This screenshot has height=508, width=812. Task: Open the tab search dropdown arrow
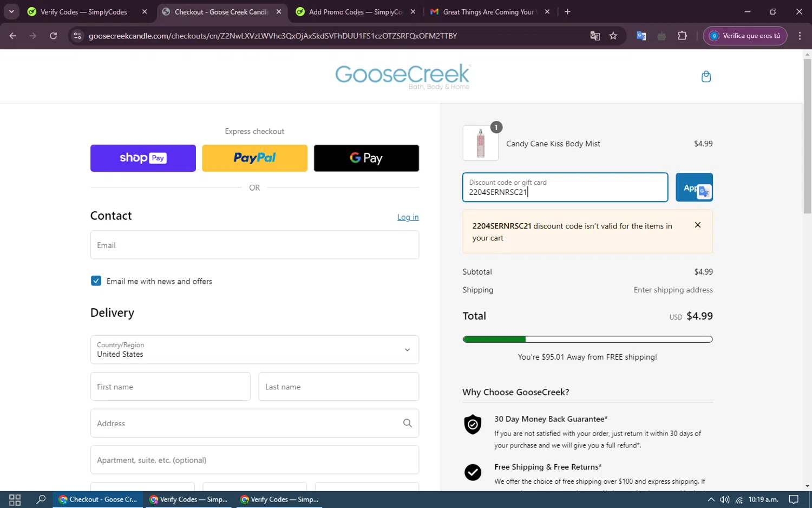pos(11,11)
